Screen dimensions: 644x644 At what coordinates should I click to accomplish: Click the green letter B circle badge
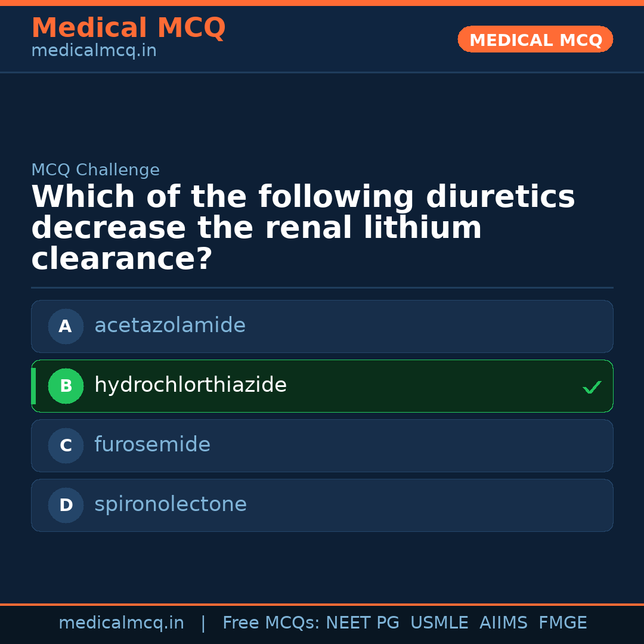pyautogui.click(x=66, y=386)
